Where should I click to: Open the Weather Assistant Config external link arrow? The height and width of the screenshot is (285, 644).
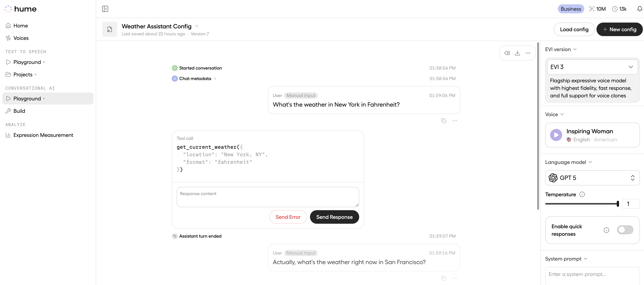click(x=197, y=26)
